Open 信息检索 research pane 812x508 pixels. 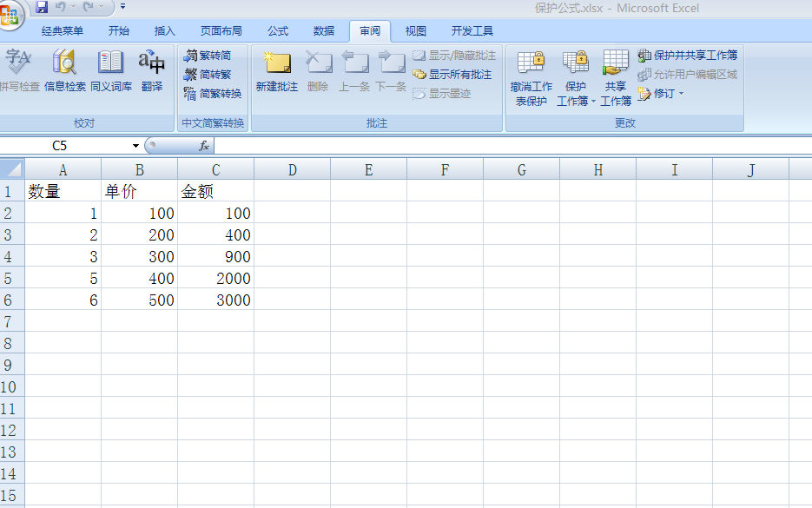click(65, 70)
